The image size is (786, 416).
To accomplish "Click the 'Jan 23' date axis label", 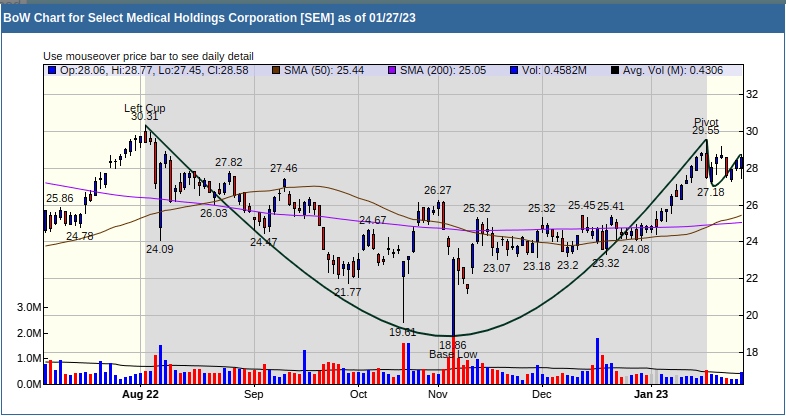I will pyautogui.click(x=651, y=394).
